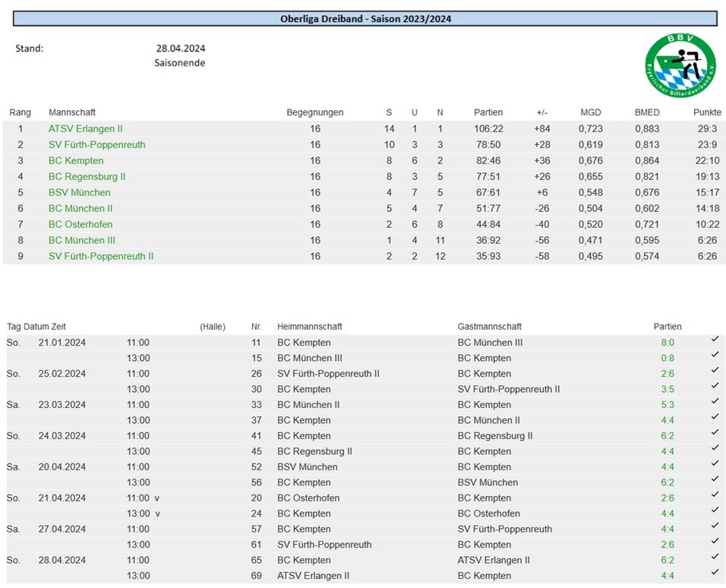Open the SV Fürth-Poppenreuth II standings link
726x588 pixels.
click(x=101, y=256)
